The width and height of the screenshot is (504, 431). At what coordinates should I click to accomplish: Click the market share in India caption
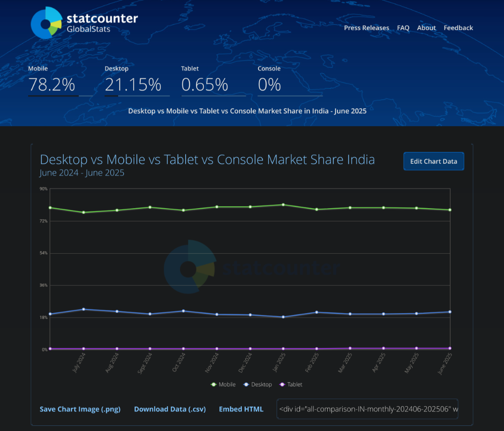click(x=247, y=111)
